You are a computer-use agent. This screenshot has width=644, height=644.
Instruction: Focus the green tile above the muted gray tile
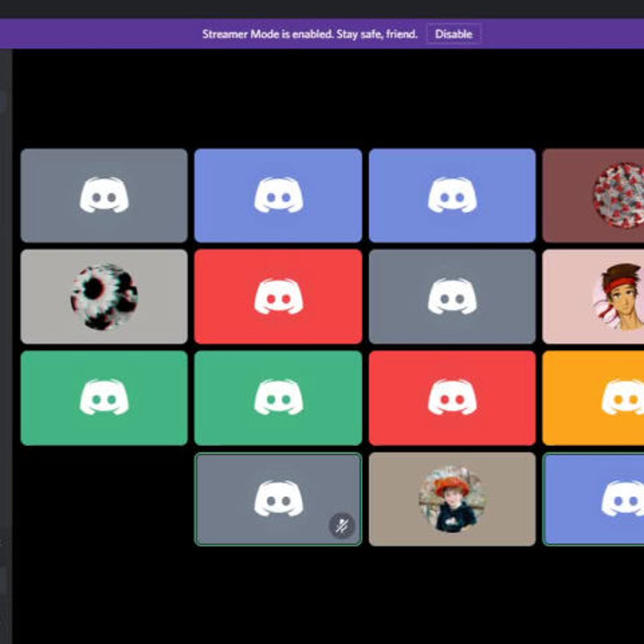(278, 398)
